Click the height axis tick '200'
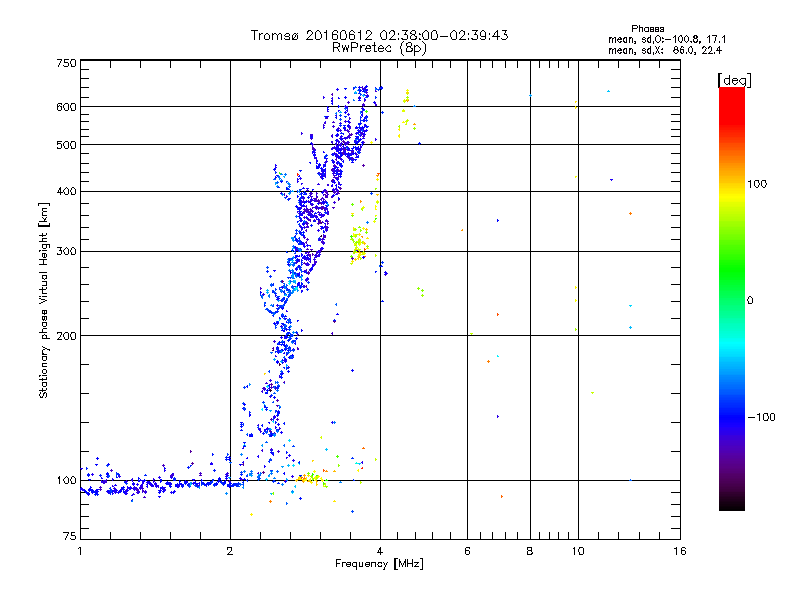 coord(66,336)
